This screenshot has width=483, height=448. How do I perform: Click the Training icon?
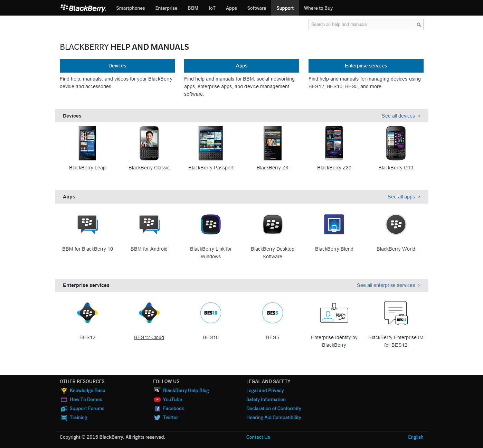(64, 418)
